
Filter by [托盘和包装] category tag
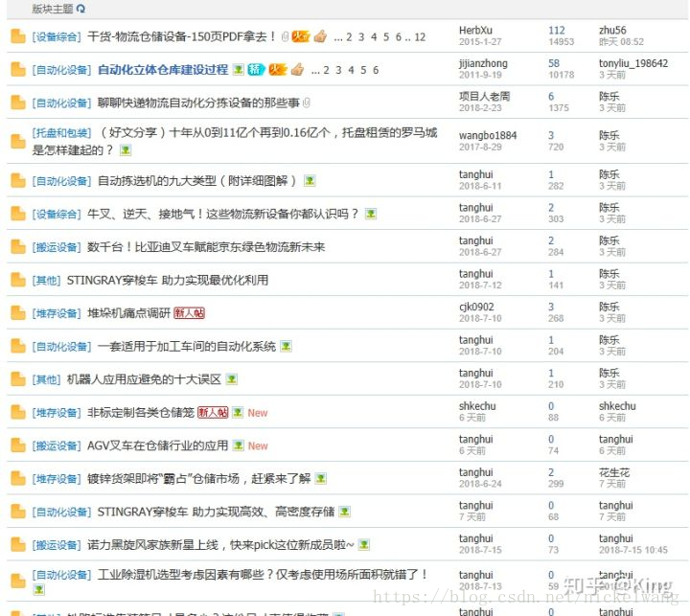click(x=61, y=133)
